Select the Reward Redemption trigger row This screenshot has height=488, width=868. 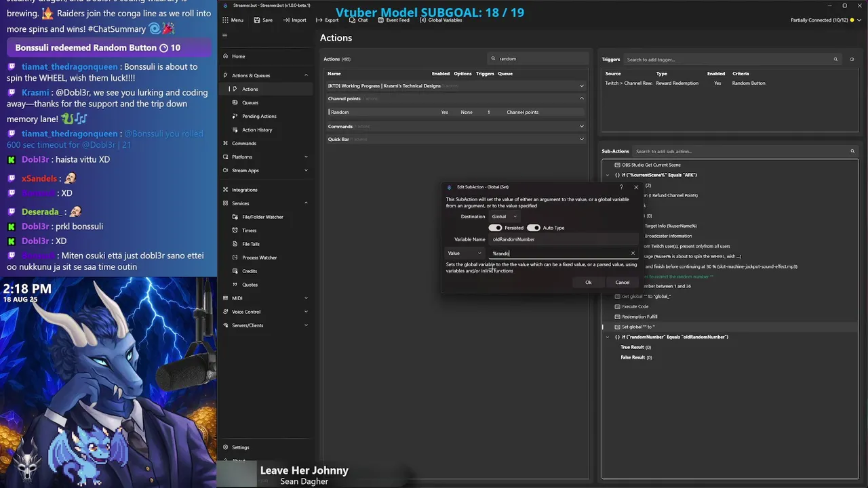point(730,83)
